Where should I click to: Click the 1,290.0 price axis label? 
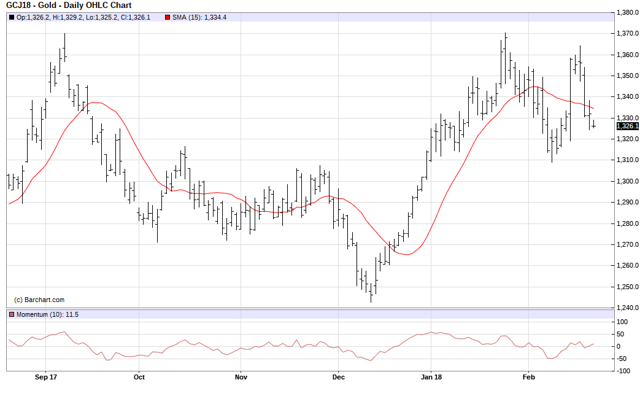(x=628, y=202)
